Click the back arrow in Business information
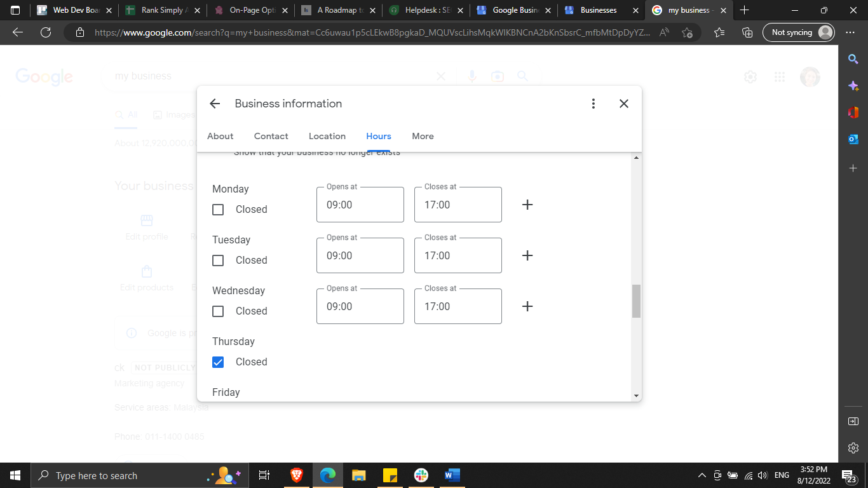 tap(215, 104)
